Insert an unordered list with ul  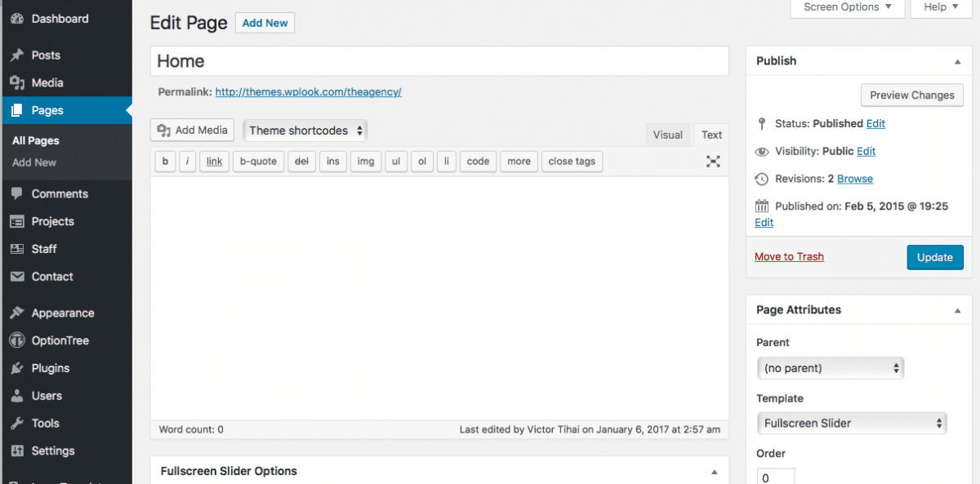[x=395, y=161]
